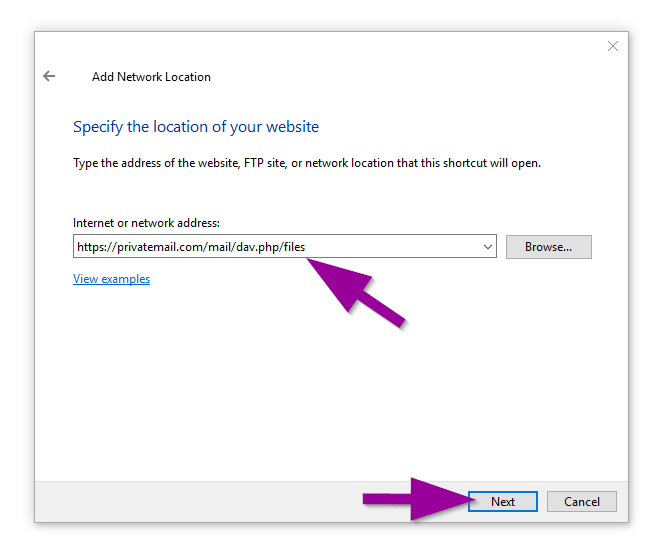
Task: Click the Browse... button
Action: coord(548,247)
